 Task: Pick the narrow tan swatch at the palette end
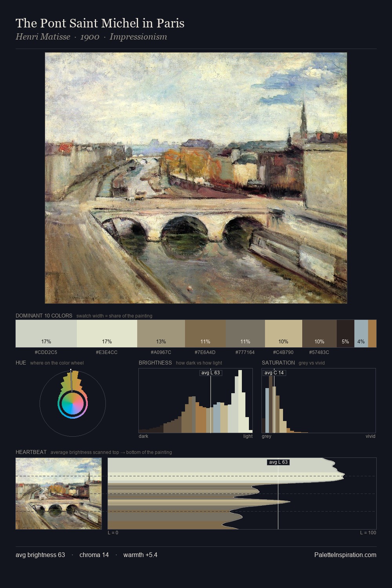click(372, 334)
